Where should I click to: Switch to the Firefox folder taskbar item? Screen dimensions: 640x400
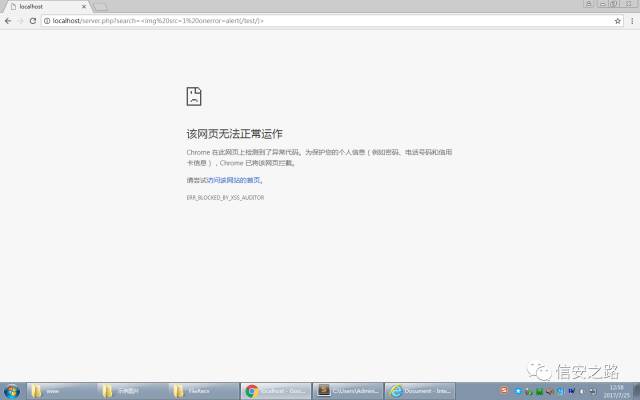pyautogui.click(x=204, y=391)
